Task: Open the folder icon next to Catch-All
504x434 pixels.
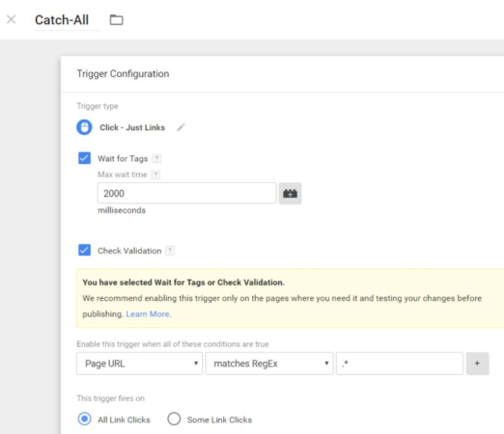Action: pos(116,20)
